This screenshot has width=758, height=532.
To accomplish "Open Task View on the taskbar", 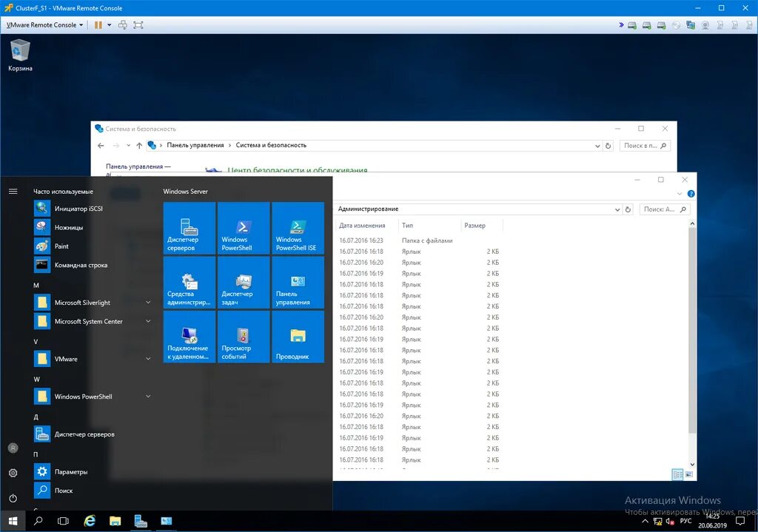I will [x=63, y=521].
